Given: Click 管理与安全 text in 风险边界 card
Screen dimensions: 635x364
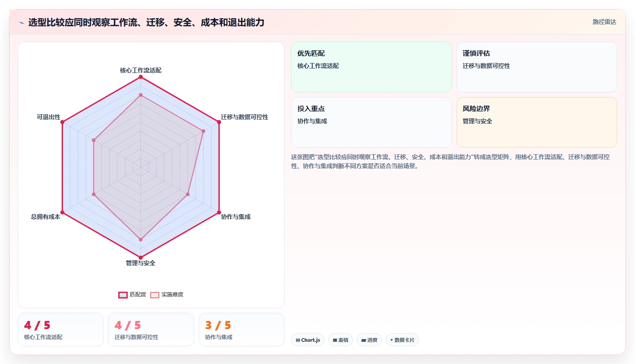Looking at the screenshot, I should (477, 121).
